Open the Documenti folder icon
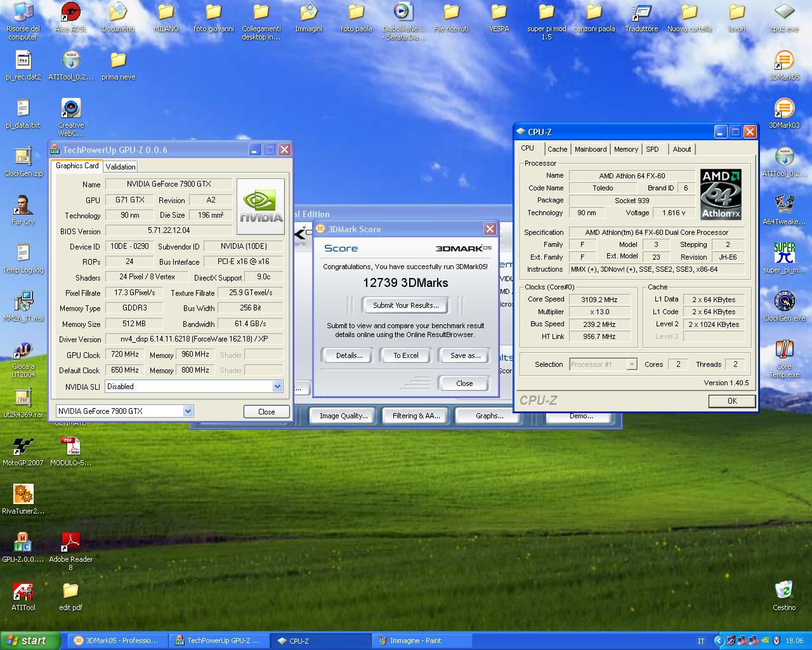Viewport: 812px width, 650px height. [118, 18]
